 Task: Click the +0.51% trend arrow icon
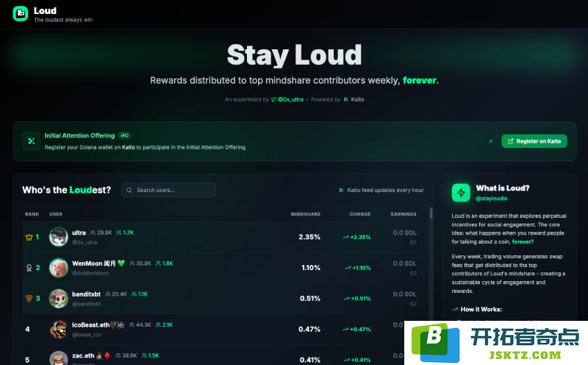[347, 299]
